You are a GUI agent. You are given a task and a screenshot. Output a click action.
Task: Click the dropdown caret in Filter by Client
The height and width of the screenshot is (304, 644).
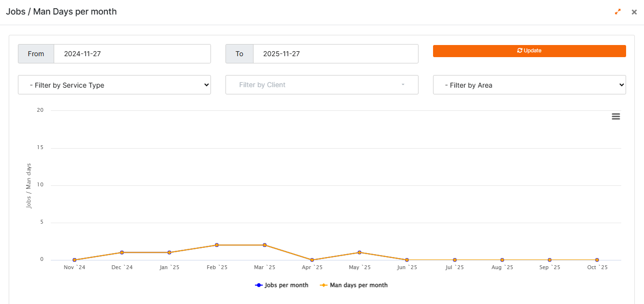(x=403, y=85)
